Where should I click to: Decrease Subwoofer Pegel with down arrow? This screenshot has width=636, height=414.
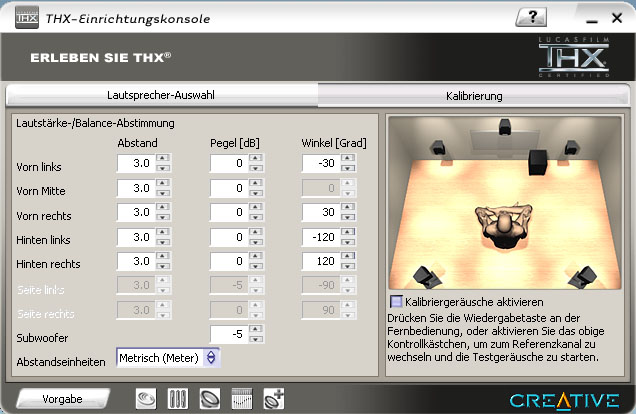(256, 339)
